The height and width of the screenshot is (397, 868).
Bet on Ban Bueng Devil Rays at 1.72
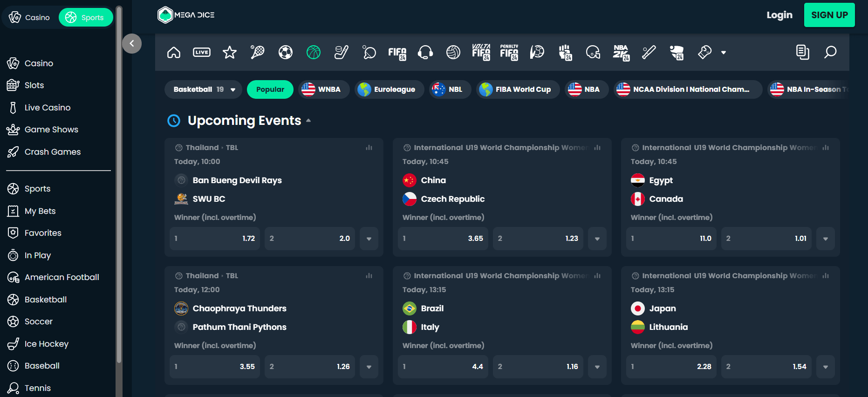[x=215, y=239]
